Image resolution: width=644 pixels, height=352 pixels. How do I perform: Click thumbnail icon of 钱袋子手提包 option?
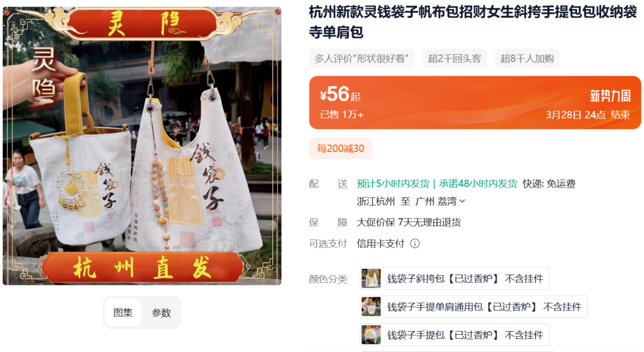click(x=371, y=335)
